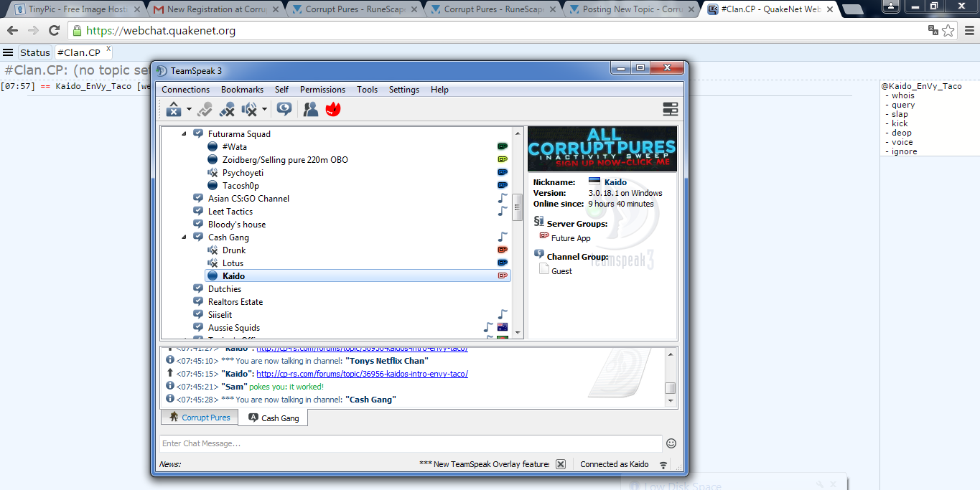Open the Connections menu
980x490 pixels.
pos(185,90)
